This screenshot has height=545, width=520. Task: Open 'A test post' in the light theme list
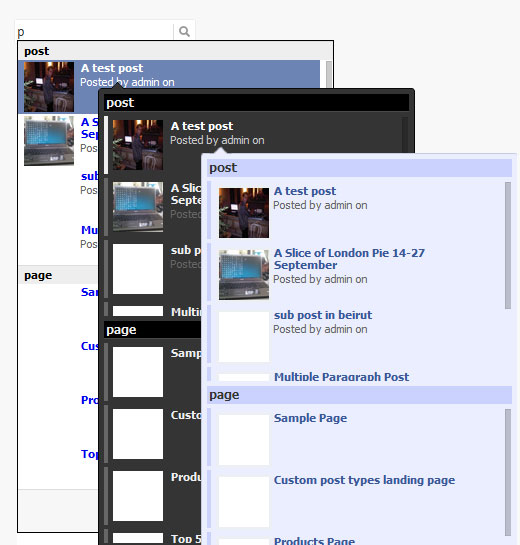point(305,191)
